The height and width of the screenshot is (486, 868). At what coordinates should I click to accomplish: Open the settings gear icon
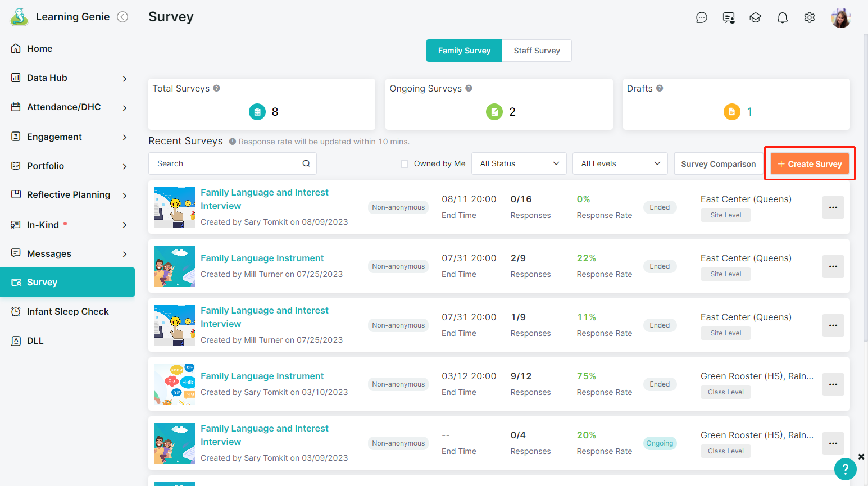point(809,18)
